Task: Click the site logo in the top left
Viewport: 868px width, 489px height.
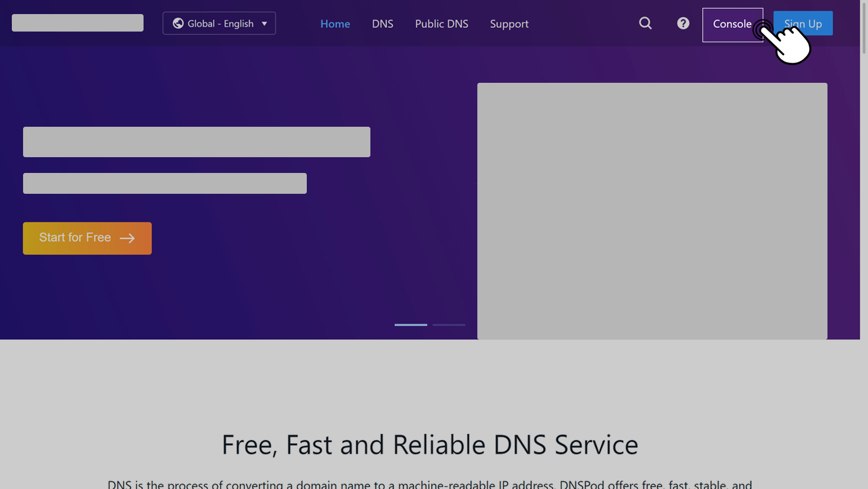Action: pyautogui.click(x=77, y=23)
